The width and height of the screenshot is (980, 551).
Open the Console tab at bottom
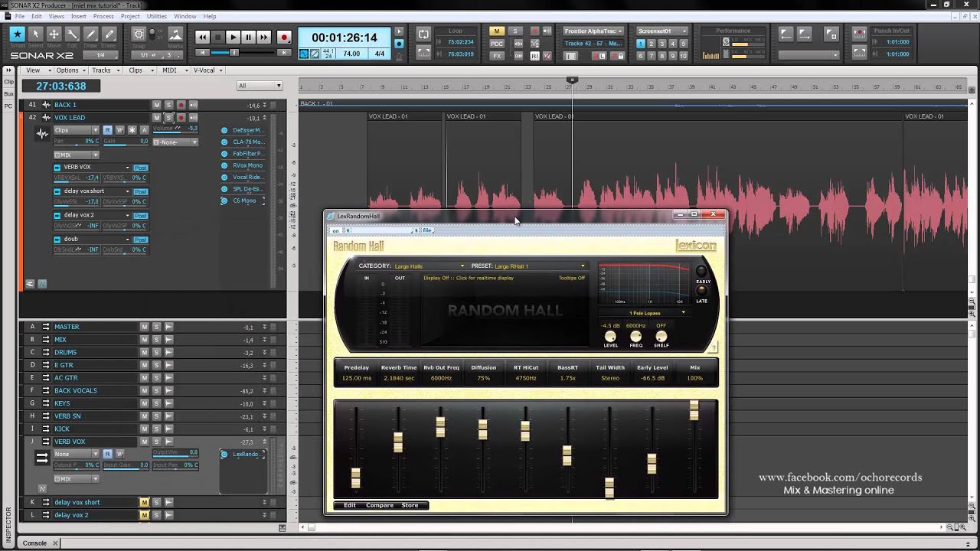click(x=34, y=543)
